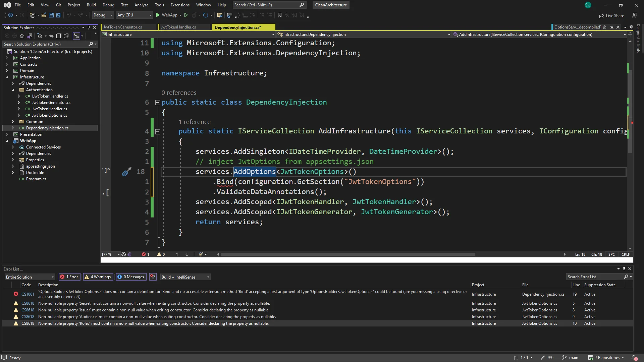
Task: Open the Quick Actions screwdriver icon
Action: [x=126, y=172]
